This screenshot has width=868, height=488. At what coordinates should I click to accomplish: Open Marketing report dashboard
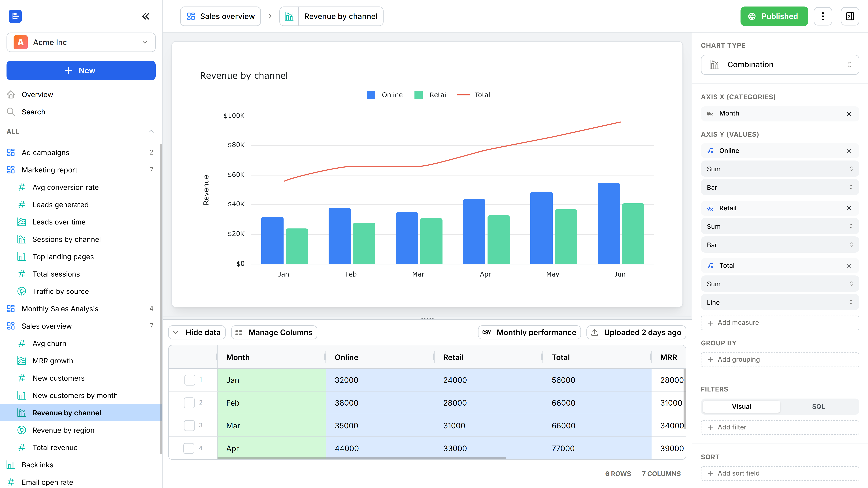(x=81, y=170)
